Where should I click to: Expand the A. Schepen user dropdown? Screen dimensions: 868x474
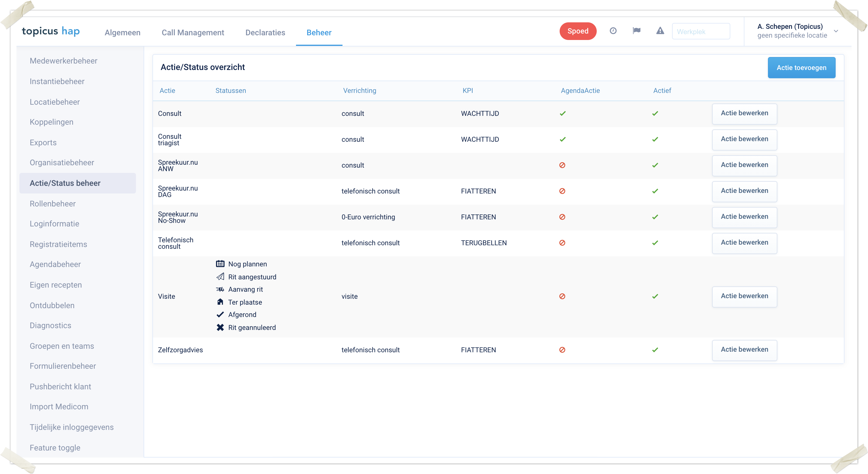coord(836,31)
